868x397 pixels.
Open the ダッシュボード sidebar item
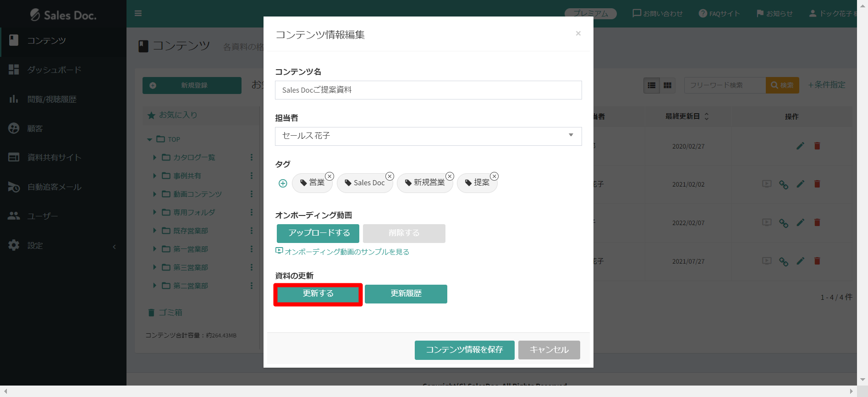(x=63, y=70)
